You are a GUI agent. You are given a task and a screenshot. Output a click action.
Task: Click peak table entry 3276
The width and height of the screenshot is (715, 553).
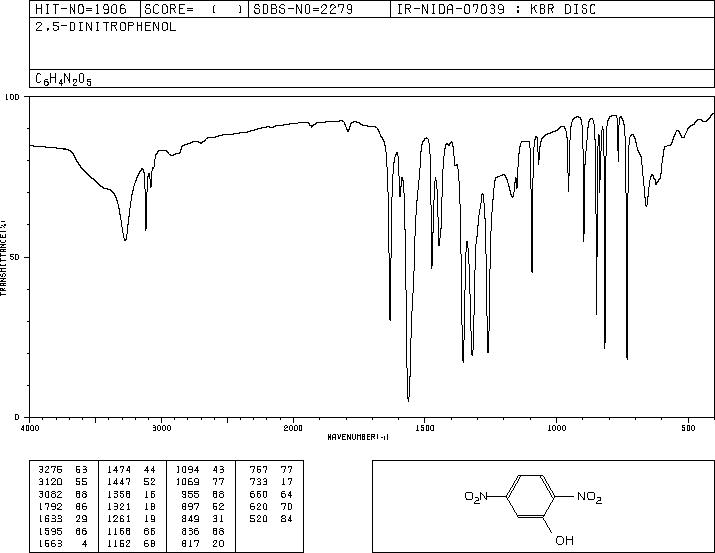(x=50, y=470)
